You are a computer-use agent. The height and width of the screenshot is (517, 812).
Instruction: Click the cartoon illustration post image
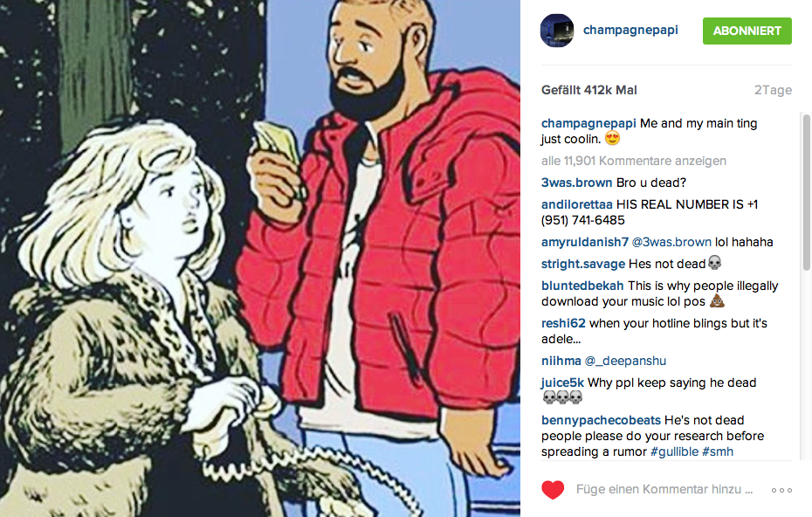click(x=260, y=258)
